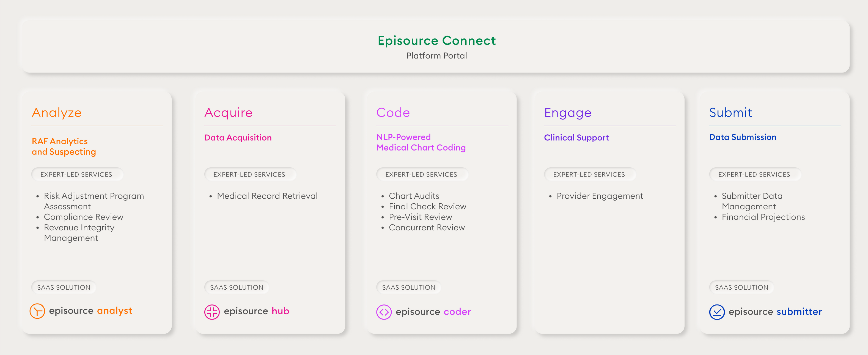This screenshot has width=868, height=355.
Task: Select the 'Data Submission' subtitle
Action: (x=743, y=137)
